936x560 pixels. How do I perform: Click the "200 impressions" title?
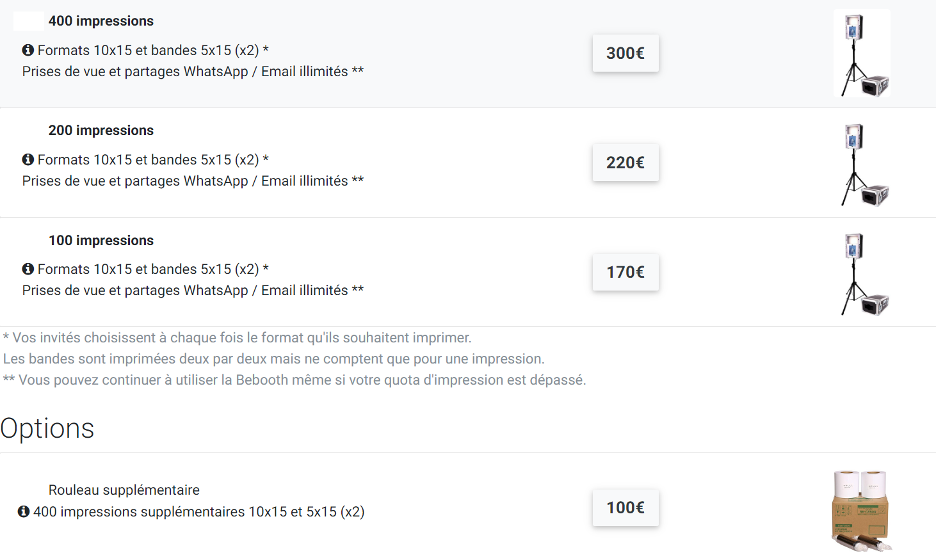[101, 131]
